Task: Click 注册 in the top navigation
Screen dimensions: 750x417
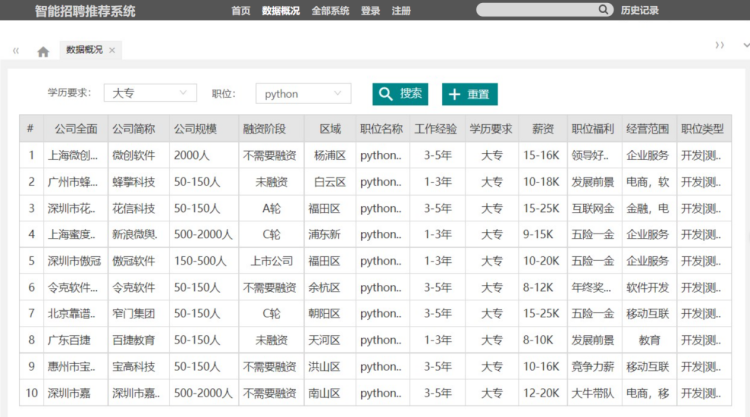Action: click(x=401, y=11)
